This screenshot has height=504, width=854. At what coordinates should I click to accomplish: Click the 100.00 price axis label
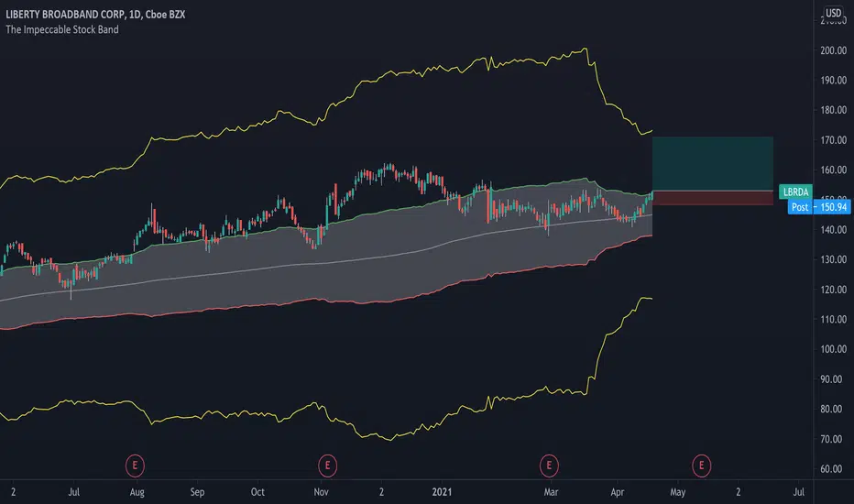coord(833,349)
